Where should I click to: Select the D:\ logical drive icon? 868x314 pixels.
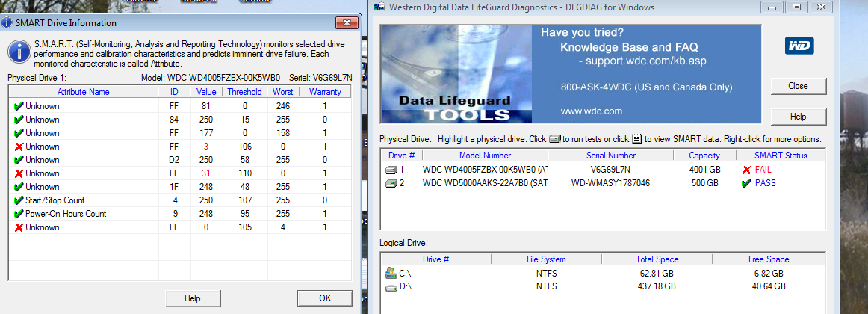coord(391,287)
